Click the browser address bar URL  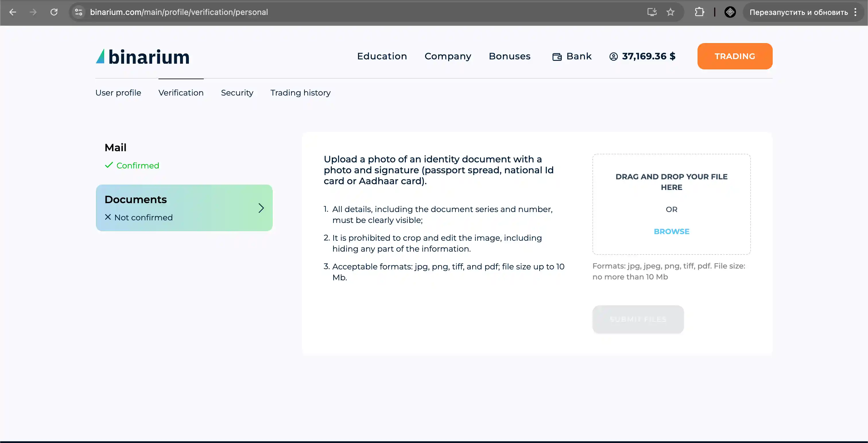pyautogui.click(x=179, y=12)
